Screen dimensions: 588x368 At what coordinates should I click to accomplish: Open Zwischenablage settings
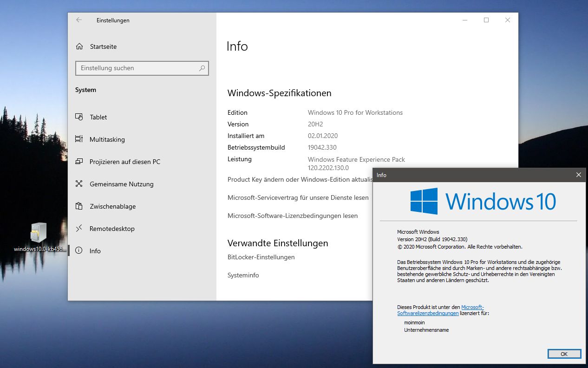pos(142,206)
